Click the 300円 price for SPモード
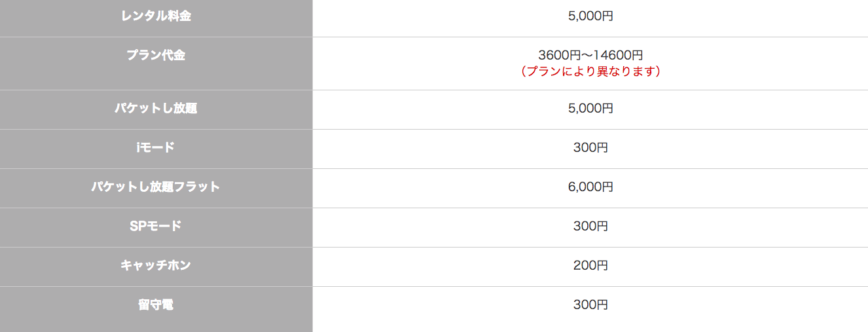868x332 pixels. tap(590, 226)
